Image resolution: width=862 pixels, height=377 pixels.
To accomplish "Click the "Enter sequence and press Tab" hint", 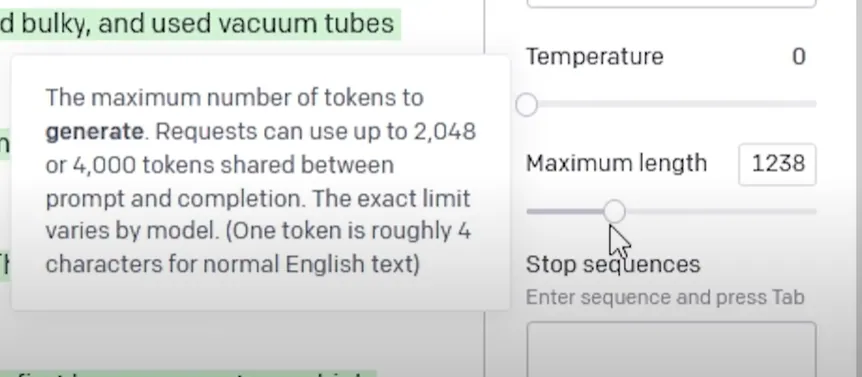I will click(665, 297).
